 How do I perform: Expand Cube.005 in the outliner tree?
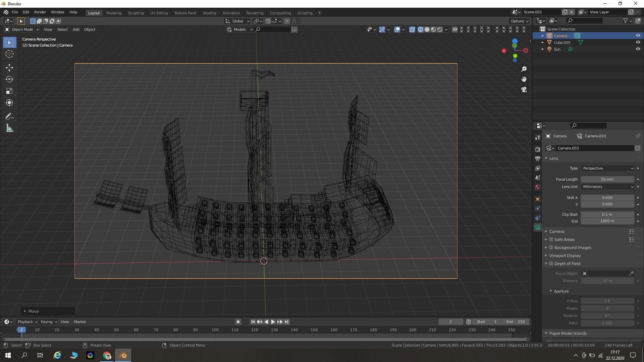click(543, 42)
